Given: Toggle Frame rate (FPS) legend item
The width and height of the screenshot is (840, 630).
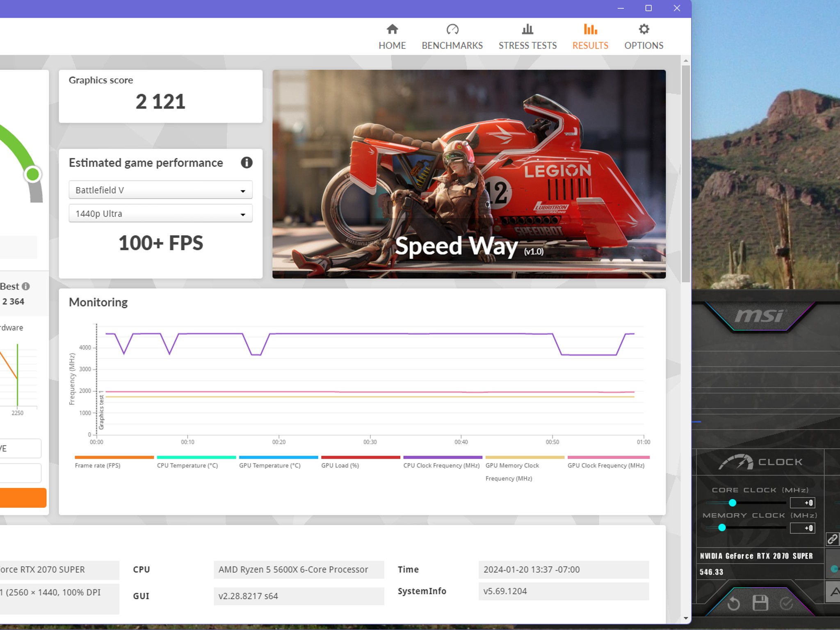Looking at the screenshot, I should pos(114,462).
